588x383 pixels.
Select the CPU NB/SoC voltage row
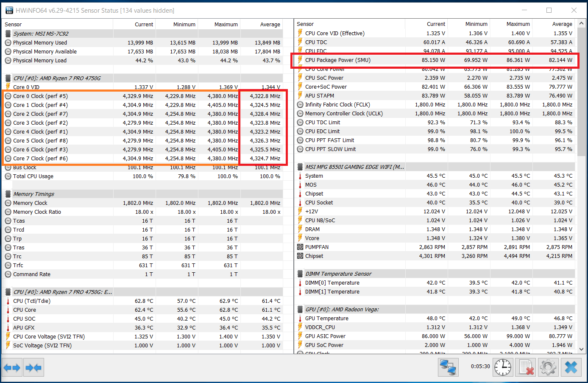435,220
